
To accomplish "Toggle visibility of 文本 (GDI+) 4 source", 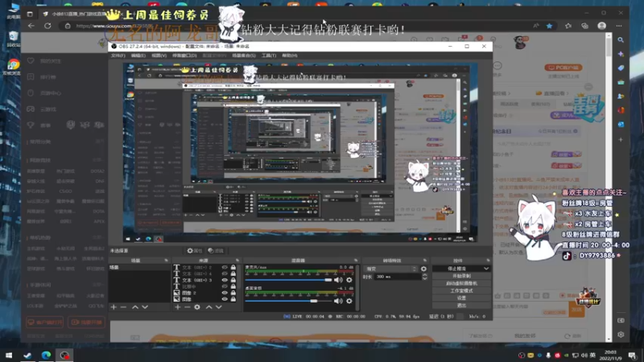I will click(225, 274).
